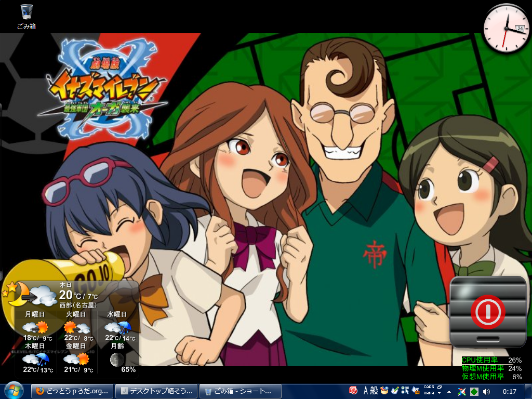Click the power gadget bottom slot handle

(x=488, y=339)
